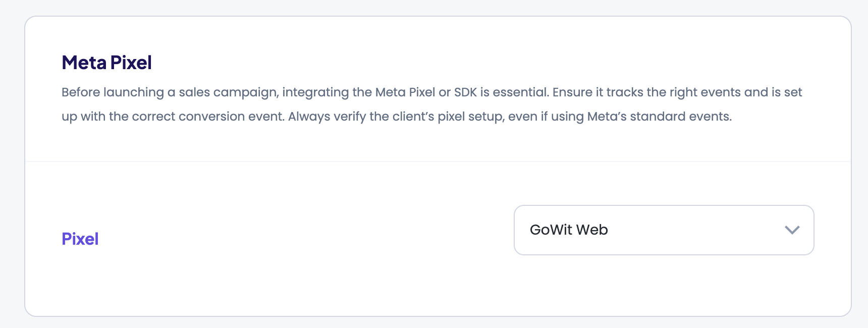Click the word "Meta" in the title

(84, 63)
